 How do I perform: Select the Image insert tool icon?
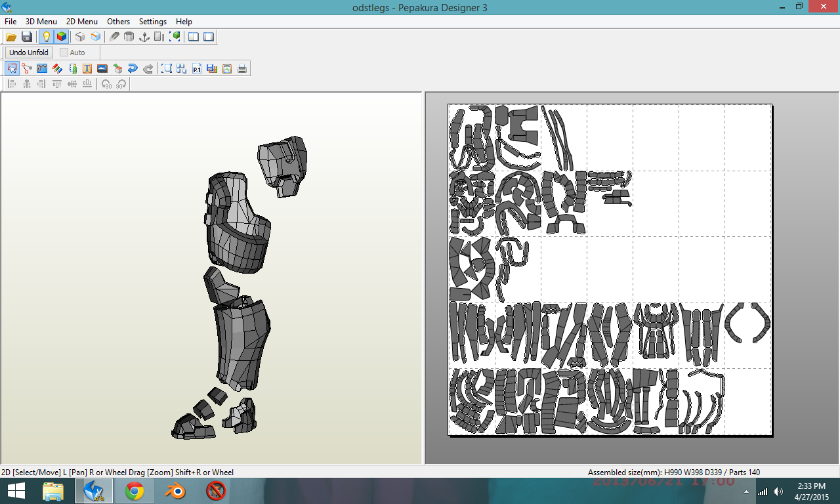[x=102, y=68]
